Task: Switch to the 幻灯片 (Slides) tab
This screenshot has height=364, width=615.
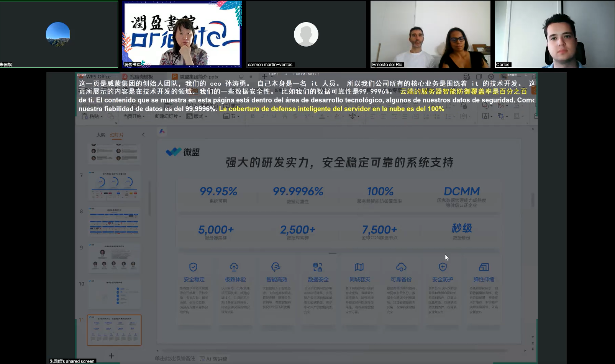Action: (x=117, y=135)
